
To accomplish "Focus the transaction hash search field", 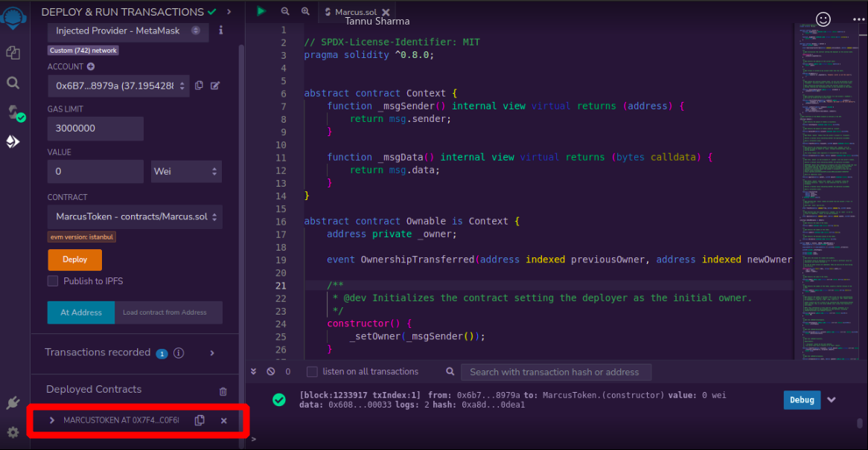I will [555, 372].
